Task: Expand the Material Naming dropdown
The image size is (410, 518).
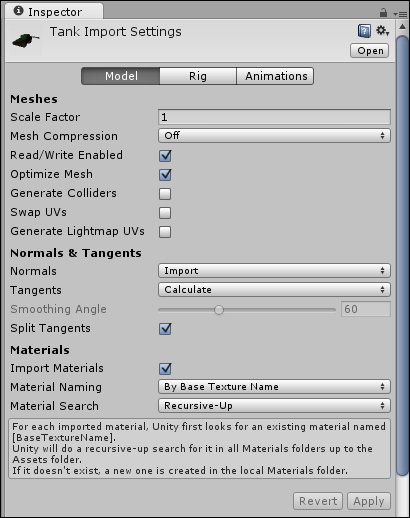Action: 274,387
